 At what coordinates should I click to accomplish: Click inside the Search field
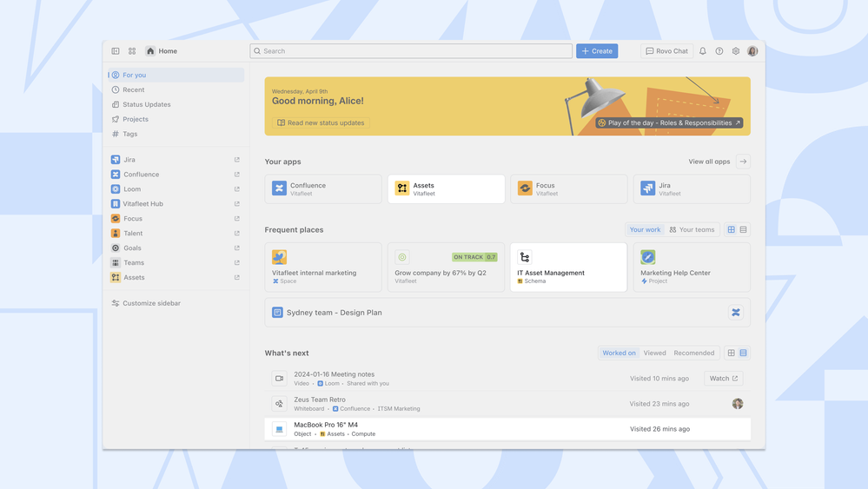[x=411, y=51]
